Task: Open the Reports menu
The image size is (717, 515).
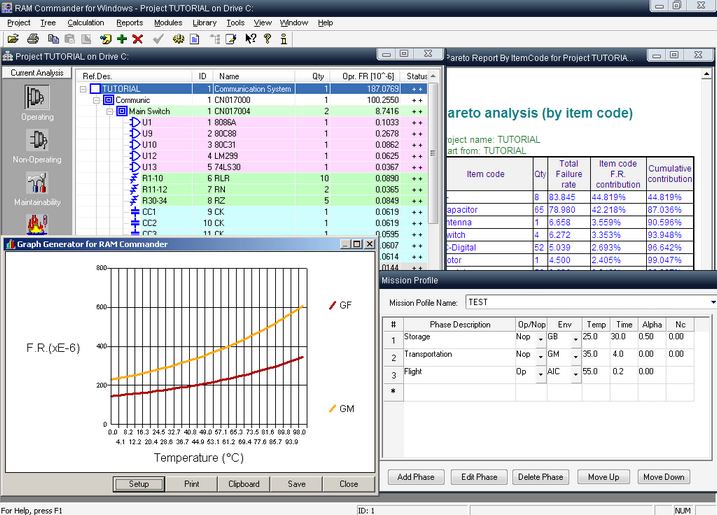Action: pyautogui.click(x=129, y=23)
